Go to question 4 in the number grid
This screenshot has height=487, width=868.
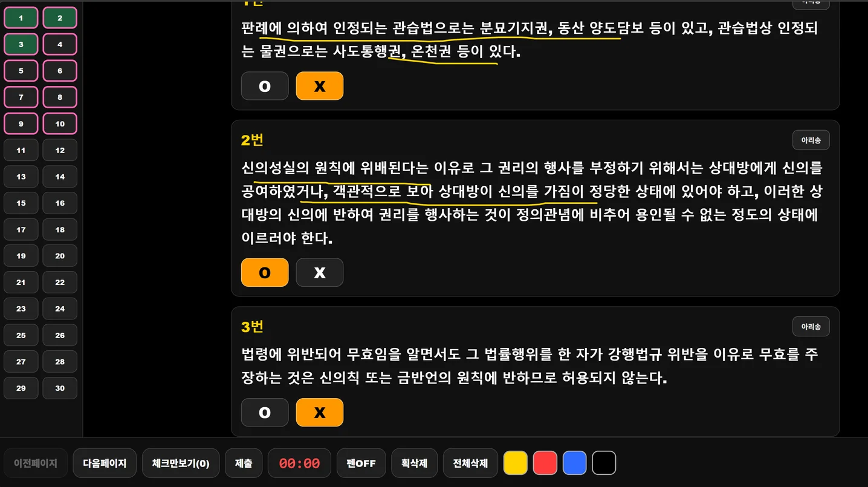point(60,44)
